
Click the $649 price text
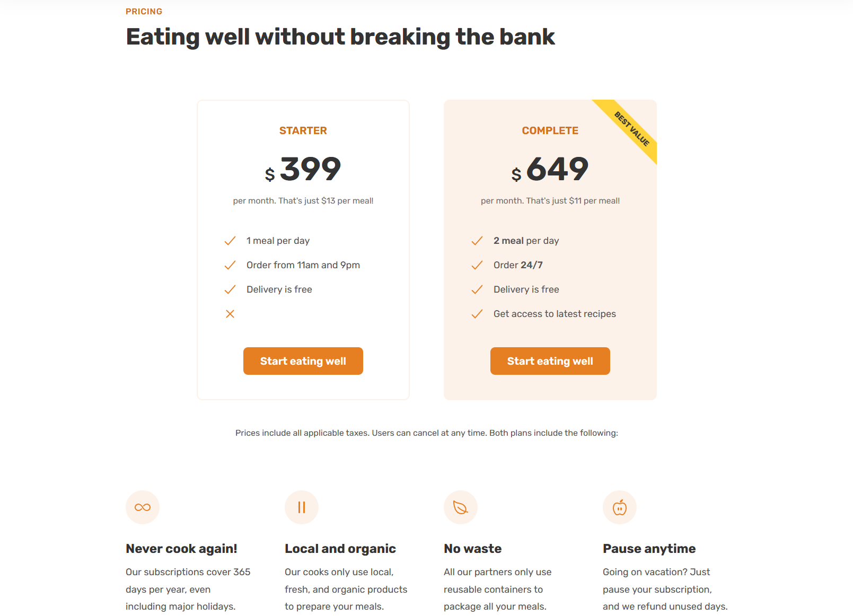(550, 169)
